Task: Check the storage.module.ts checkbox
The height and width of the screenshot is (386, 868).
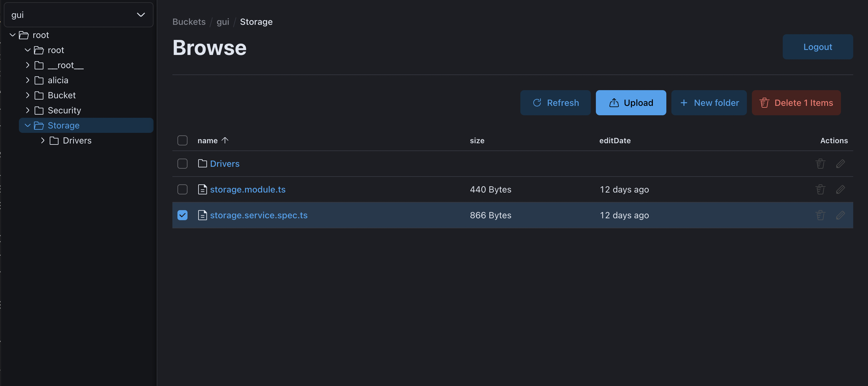Action: click(x=182, y=189)
